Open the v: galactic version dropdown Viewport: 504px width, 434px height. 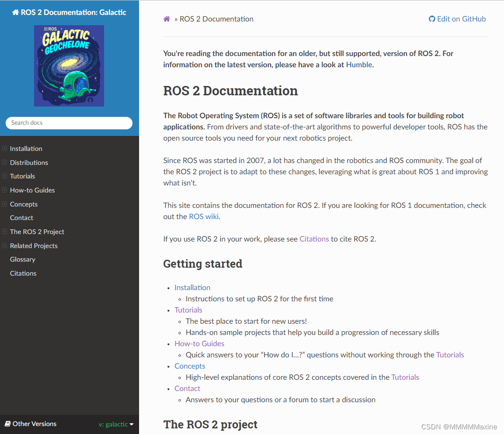116,424
